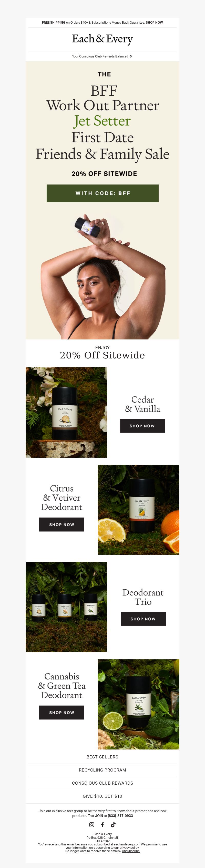
Task: Shop now for Citrus & Vetiver Deodorant
Action: click(x=61, y=525)
